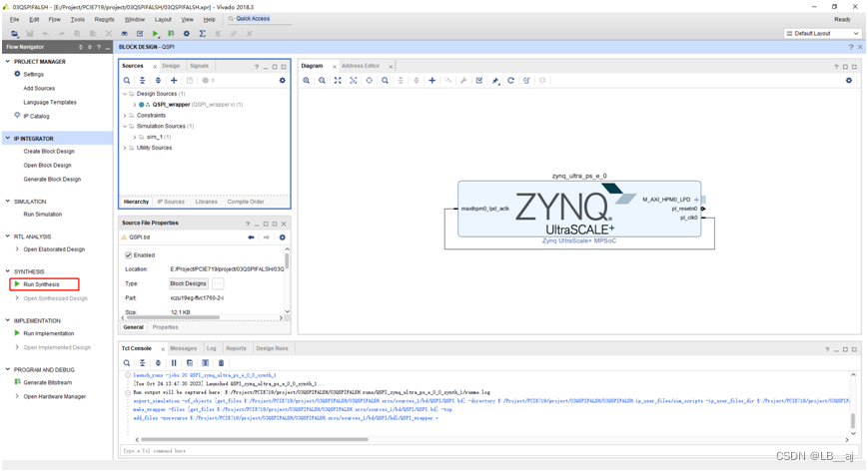Select the zynq_ultra_ps_e_0 block
The height and width of the screenshot is (472, 868).
click(x=579, y=210)
